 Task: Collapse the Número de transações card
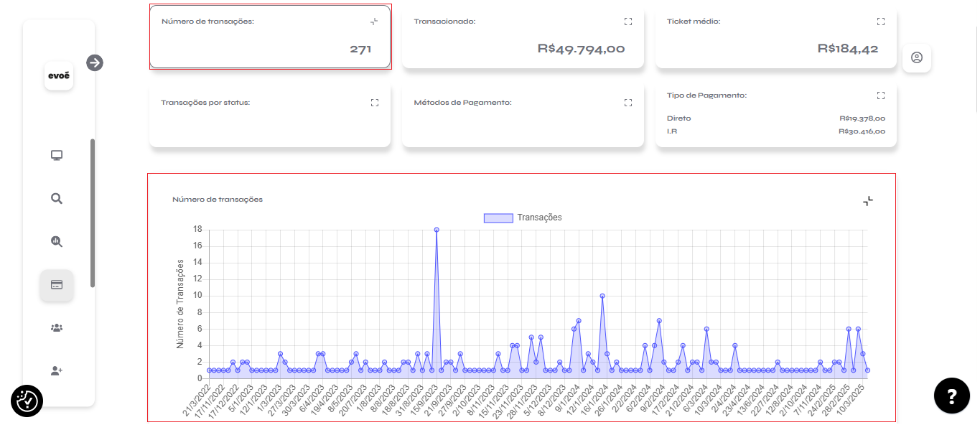pos(374,22)
